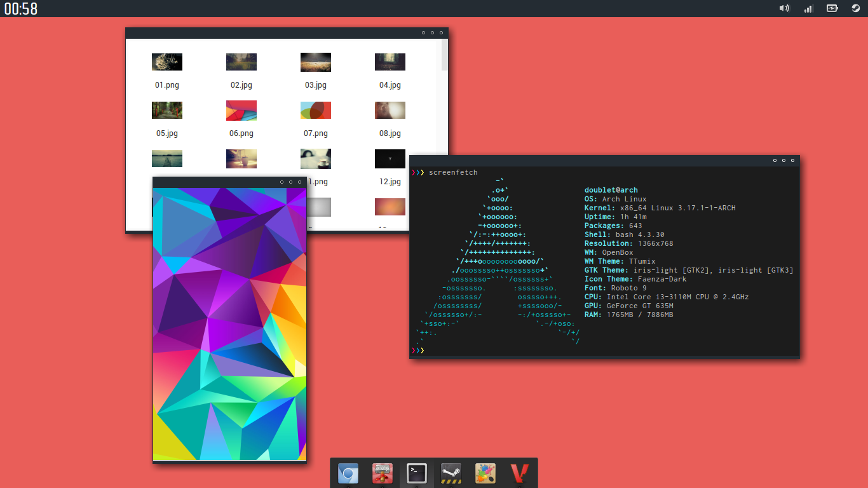
Task: Launch the red keyboard app in dock
Action: 383,473
